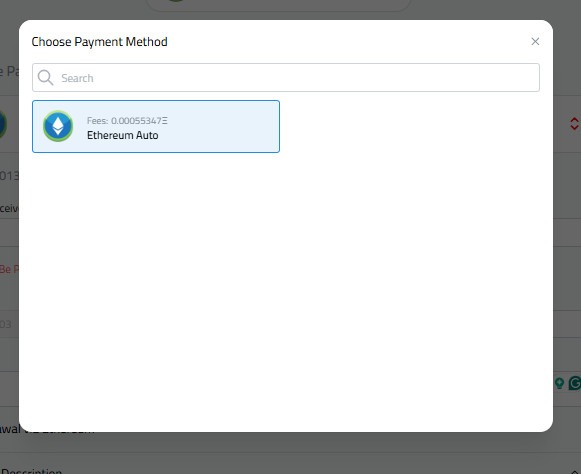The width and height of the screenshot is (581, 474).
Task: Click the Ethereum coin logo icon
Action: [x=58, y=126]
